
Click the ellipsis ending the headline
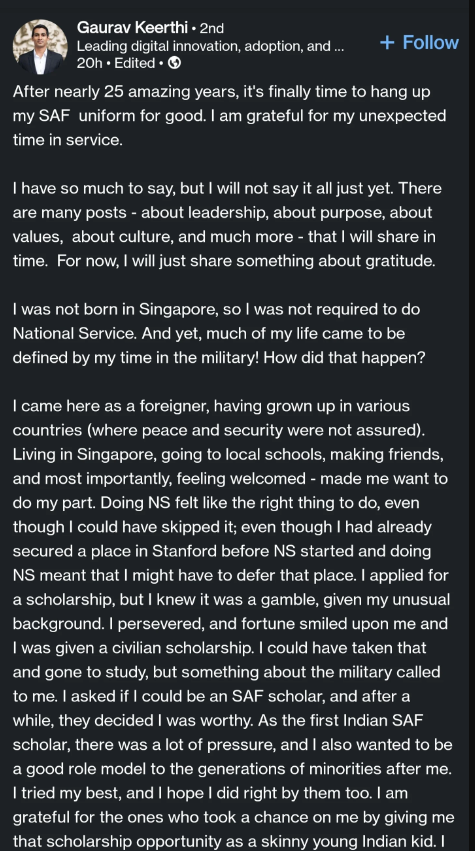339,48
